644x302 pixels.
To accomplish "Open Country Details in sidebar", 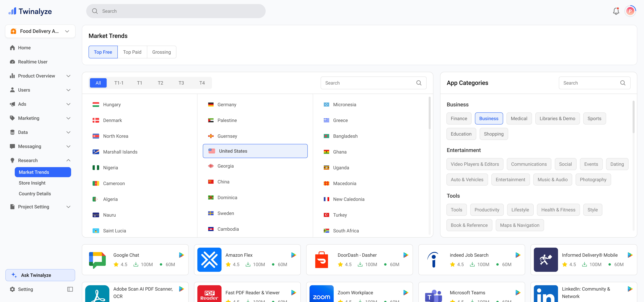I will coord(35,194).
